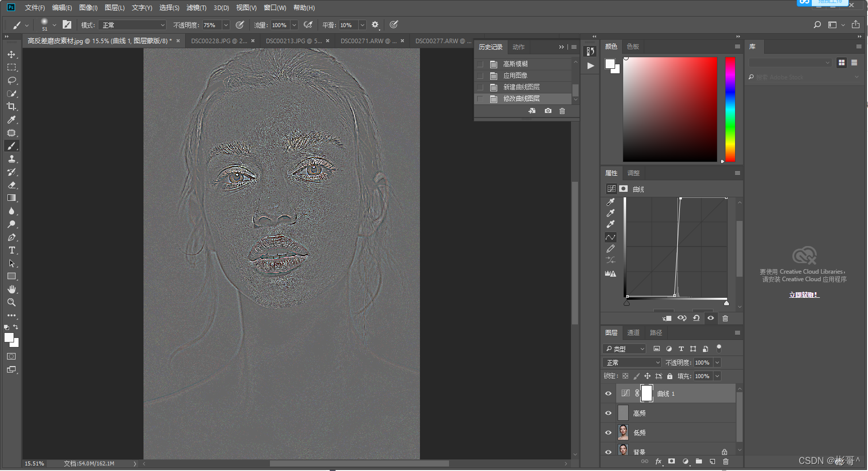868x471 pixels.
Task: Click the Gradient tool
Action: tap(12, 198)
